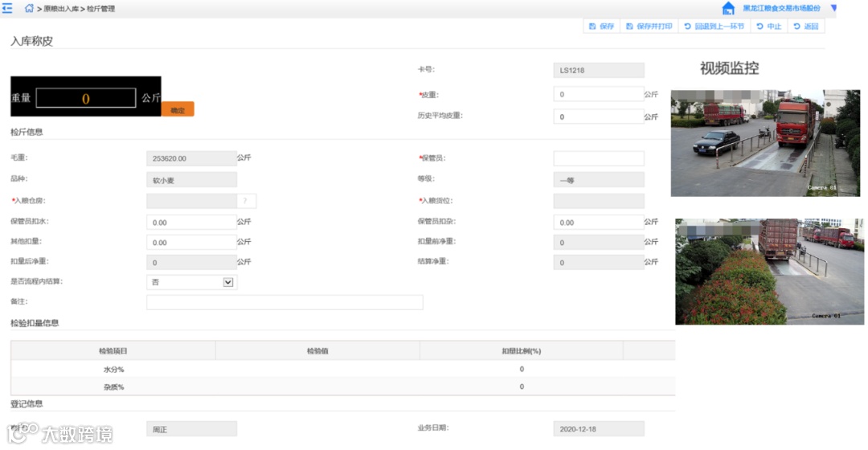Open the lower video feed with red bushes
868x450 pixels.
[769, 272]
